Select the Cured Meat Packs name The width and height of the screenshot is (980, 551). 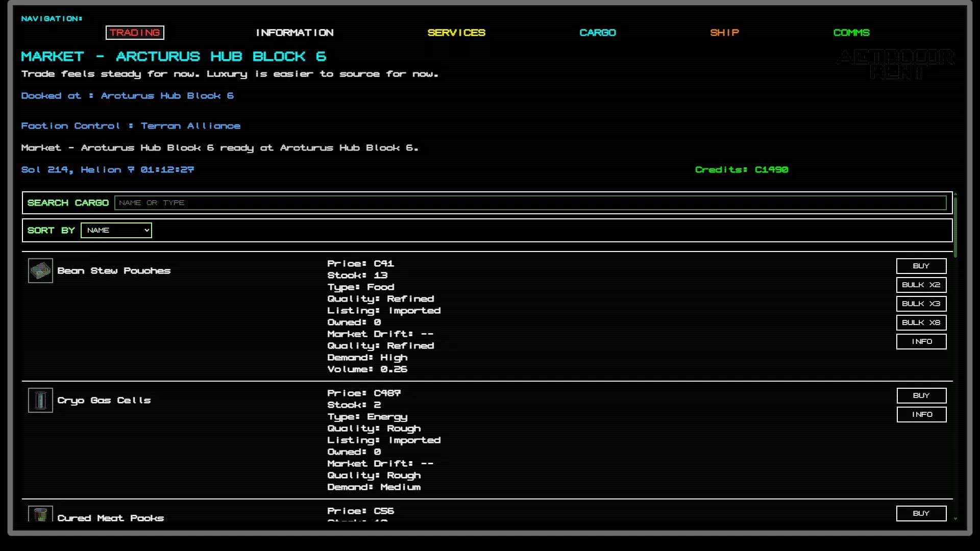(x=111, y=518)
